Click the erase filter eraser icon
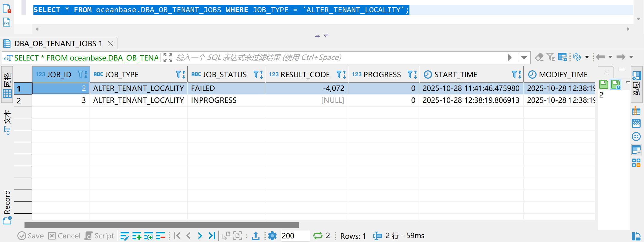This screenshot has height=242, width=644. pos(539,57)
